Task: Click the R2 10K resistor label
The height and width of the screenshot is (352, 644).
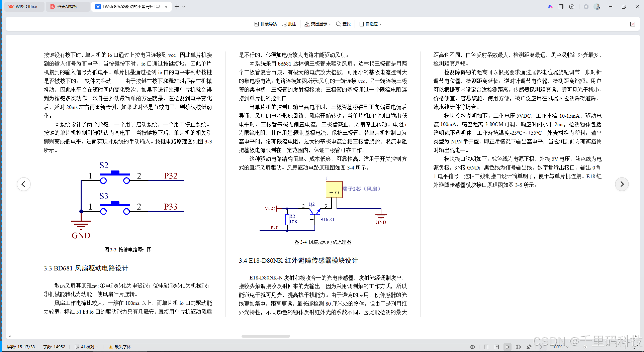Action: tap(293, 219)
